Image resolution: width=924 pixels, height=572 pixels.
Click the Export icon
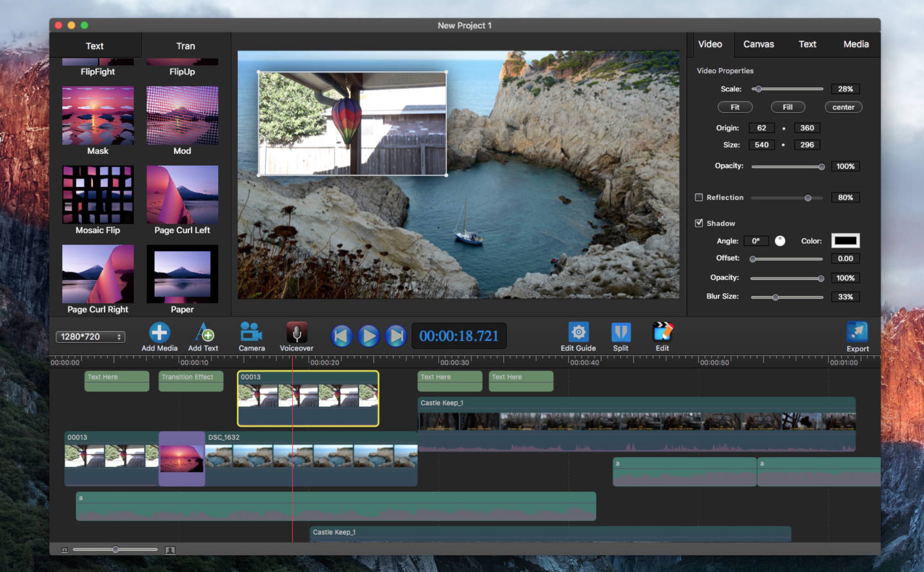(857, 332)
